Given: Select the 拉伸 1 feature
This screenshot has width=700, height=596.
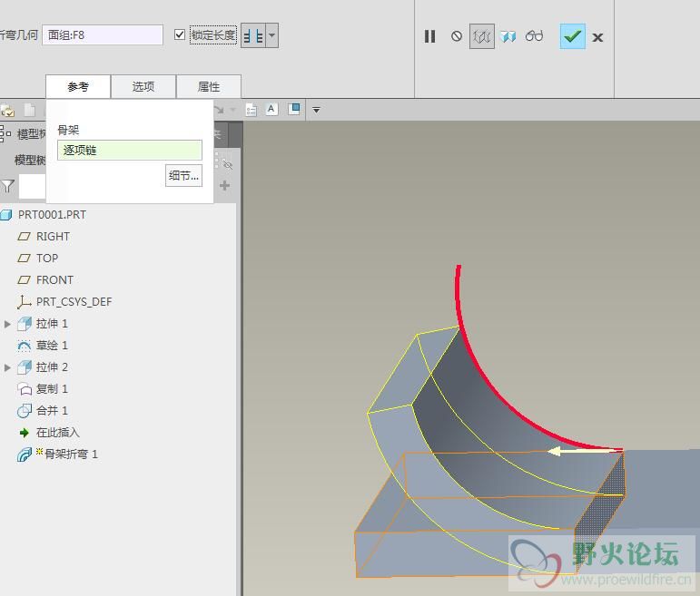Looking at the screenshot, I should [52, 324].
